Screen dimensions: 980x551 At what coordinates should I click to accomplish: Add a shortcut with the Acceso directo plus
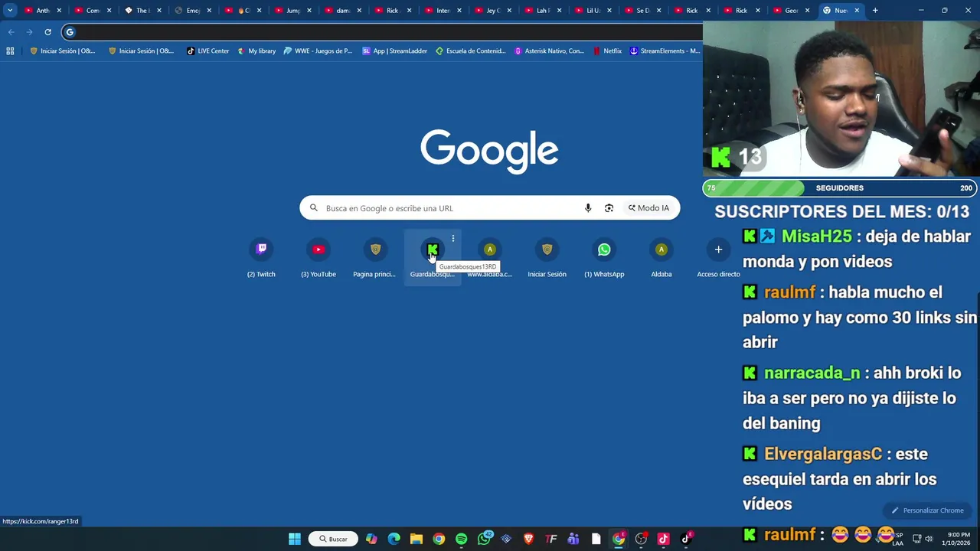tap(718, 258)
